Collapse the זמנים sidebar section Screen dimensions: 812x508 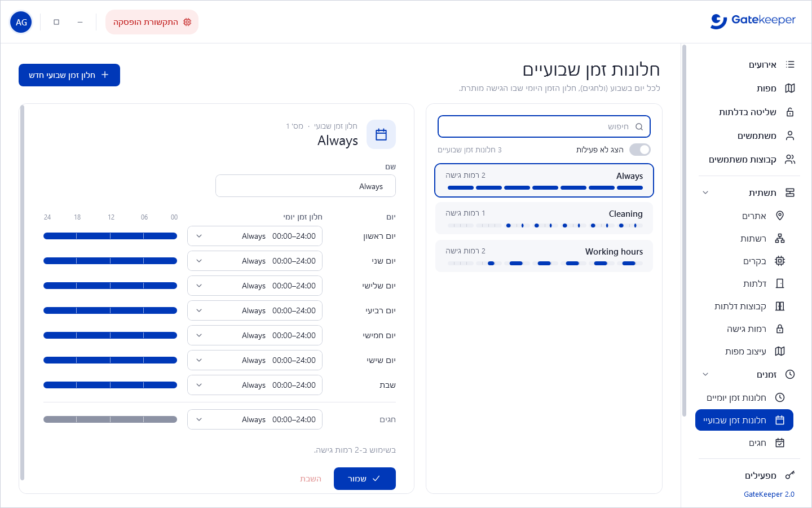pyautogui.click(x=705, y=374)
